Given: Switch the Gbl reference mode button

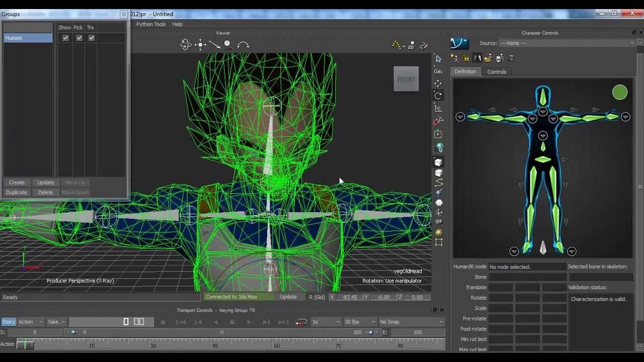Looking at the screenshot, I should pos(438,71).
